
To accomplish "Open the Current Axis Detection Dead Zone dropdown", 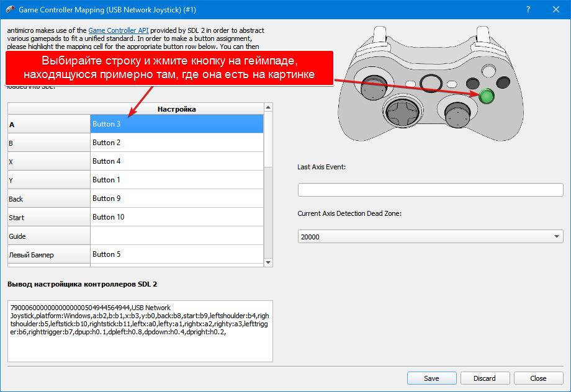I will click(430, 236).
